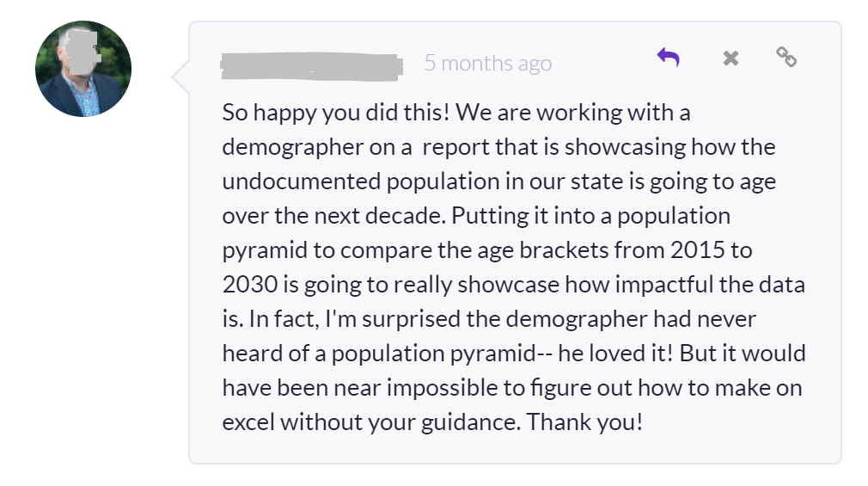
Task: Delete the comment with the X icon
Action: pyautogui.click(x=730, y=58)
